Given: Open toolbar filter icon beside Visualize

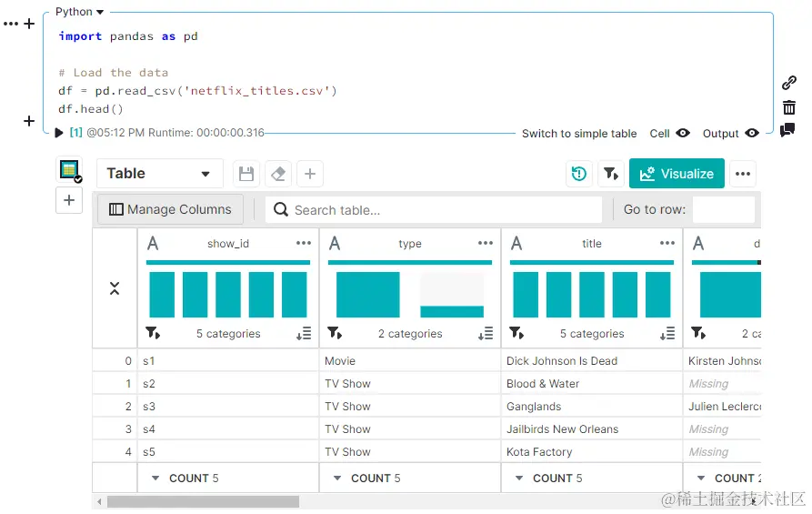Looking at the screenshot, I should point(611,174).
